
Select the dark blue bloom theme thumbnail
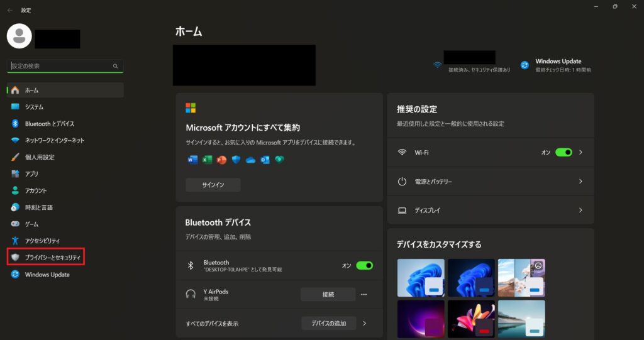point(471,278)
